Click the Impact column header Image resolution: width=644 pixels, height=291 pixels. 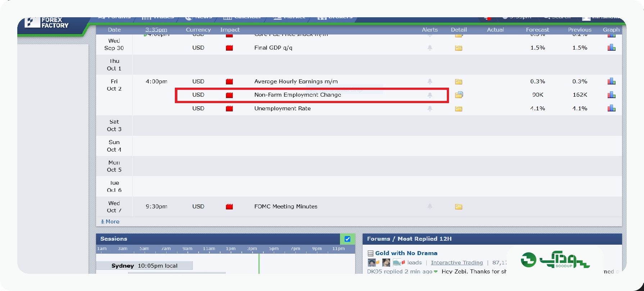pyautogui.click(x=230, y=29)
